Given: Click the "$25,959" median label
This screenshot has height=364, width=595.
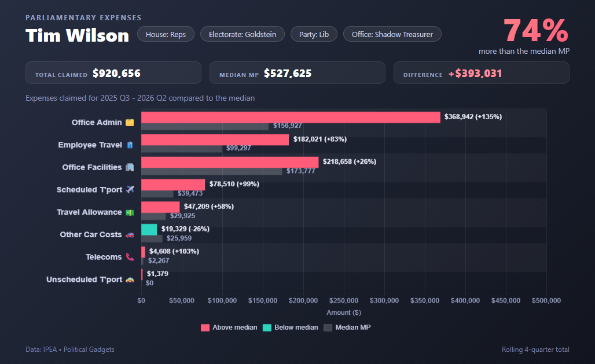Looking at the screenshot, I should click(179, 238).
